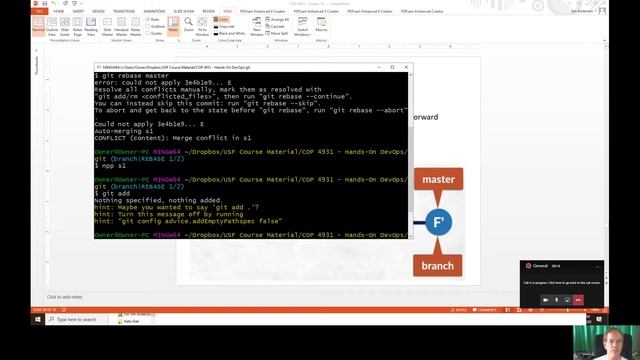The height and width of the screenshot is (360, 640).
Task: Toggle NOTES in the status bar
Action: point(459,310)
